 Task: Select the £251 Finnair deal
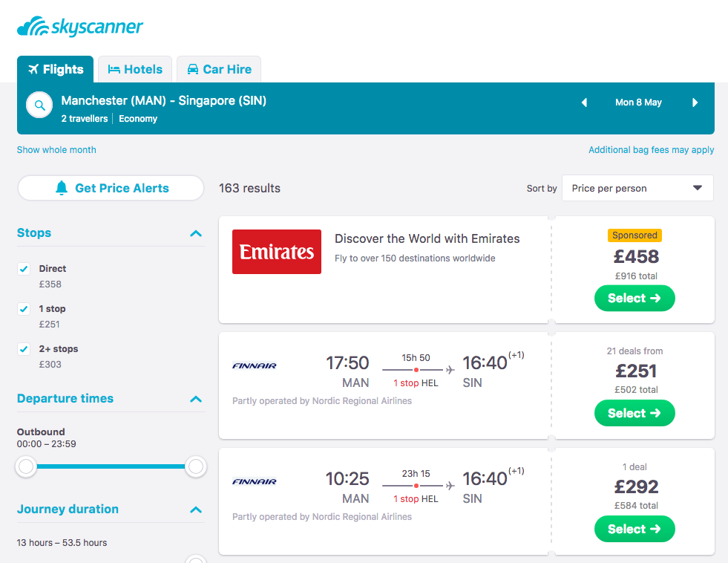coord(634,413)
